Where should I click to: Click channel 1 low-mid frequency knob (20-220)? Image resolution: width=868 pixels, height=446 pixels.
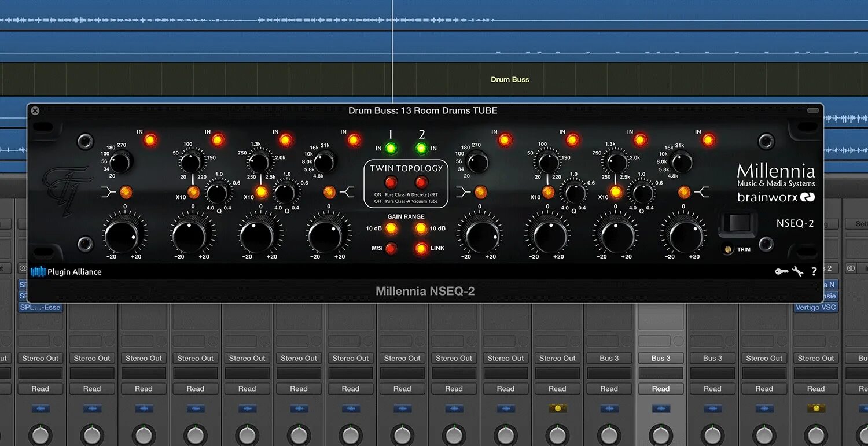click(x=192, y=162)
